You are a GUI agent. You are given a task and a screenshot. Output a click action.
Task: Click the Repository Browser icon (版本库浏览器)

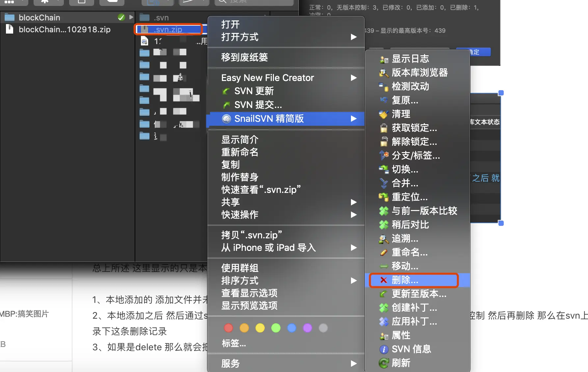pos(384,73)
